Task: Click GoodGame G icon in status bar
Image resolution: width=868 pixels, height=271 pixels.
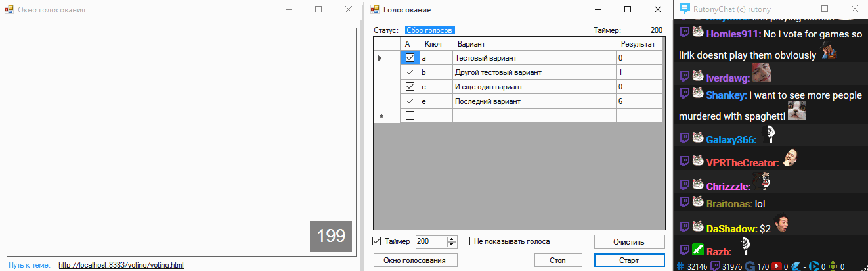Action: tap(750, 266)
